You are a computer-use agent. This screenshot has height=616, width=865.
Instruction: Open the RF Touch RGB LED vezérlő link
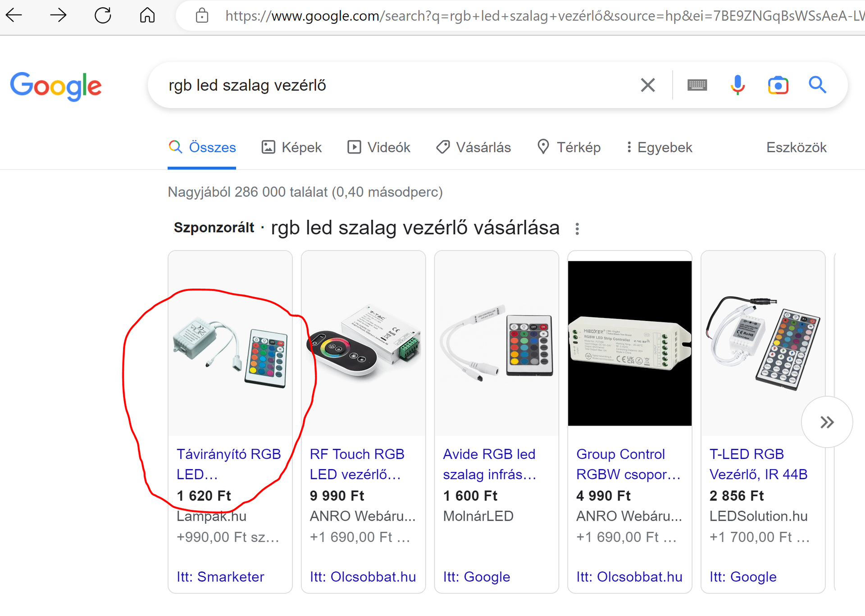(x=356, y=464)
